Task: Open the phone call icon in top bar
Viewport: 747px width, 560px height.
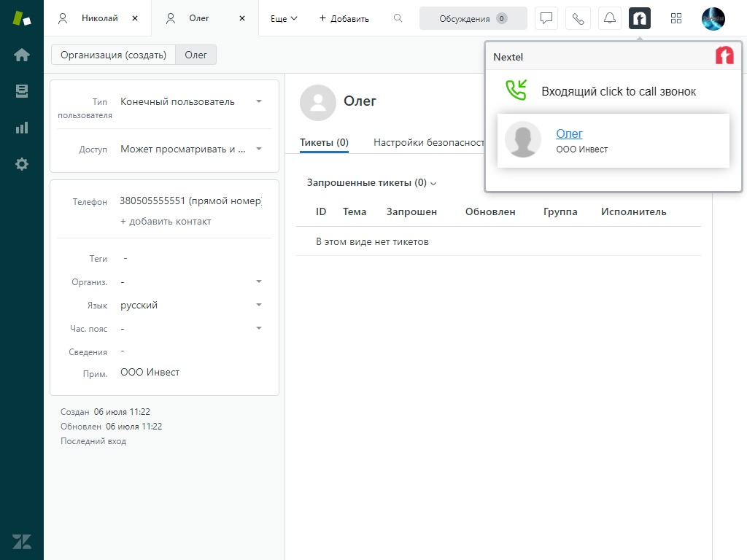Action: click(578, 18)
